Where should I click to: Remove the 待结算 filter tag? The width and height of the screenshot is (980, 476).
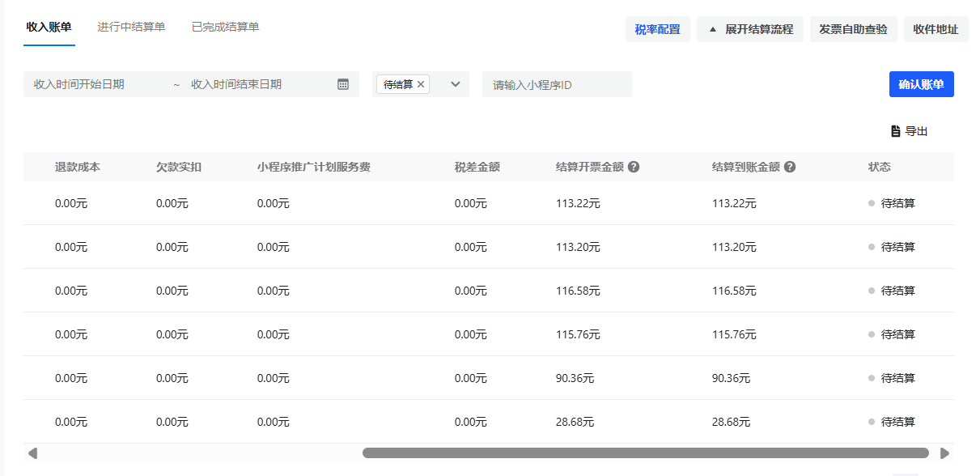tap(421, 84)
